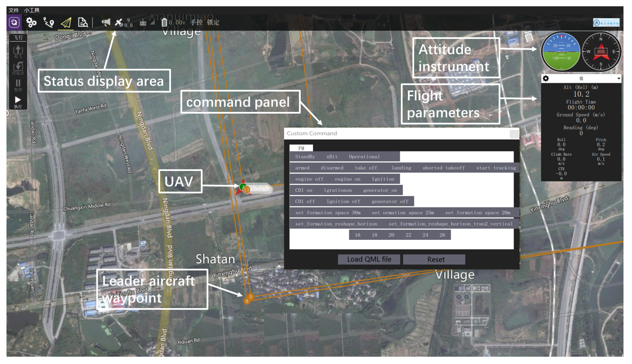Click the compass heading instrument
This screenshot has width=632, height=364.
click(601, 52)
